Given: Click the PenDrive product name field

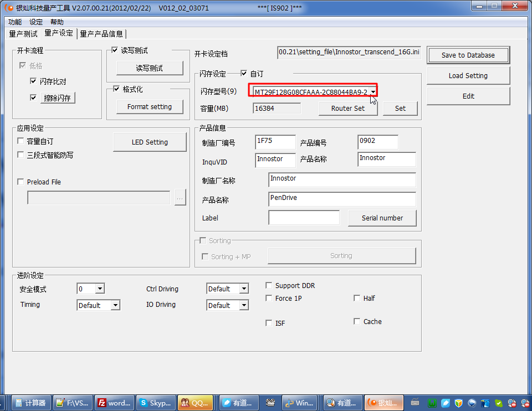Looking at the screenshot, I should point(342,199).
